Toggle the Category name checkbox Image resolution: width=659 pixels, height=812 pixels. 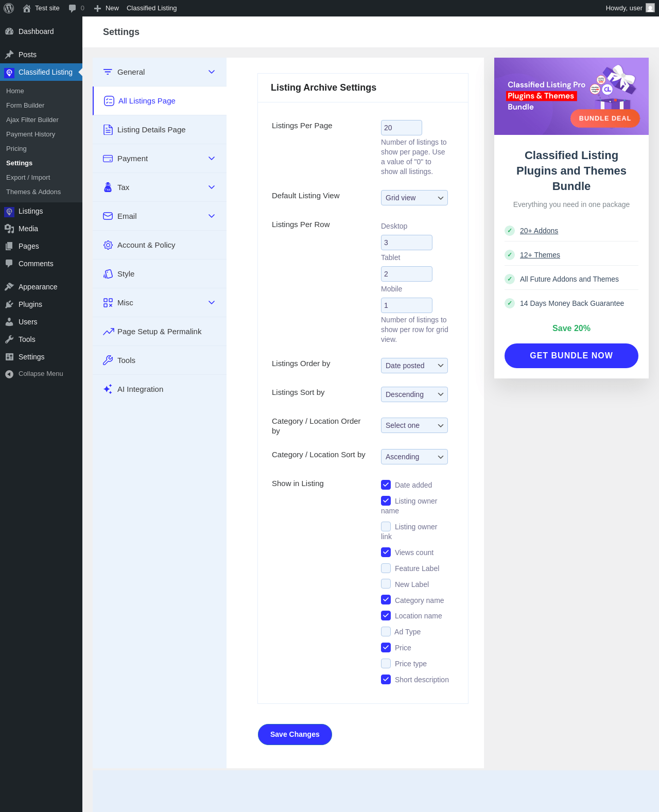pyautogui.click(x=386, y=600)
